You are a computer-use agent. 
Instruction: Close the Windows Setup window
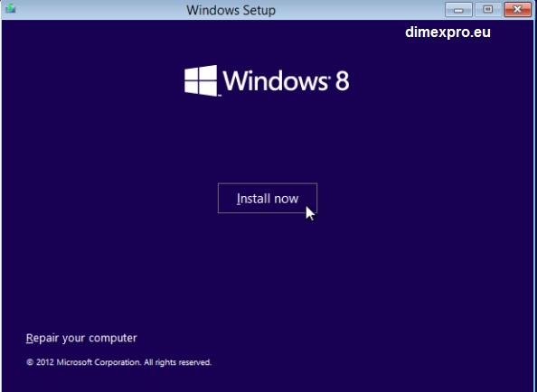pos(517,10)
